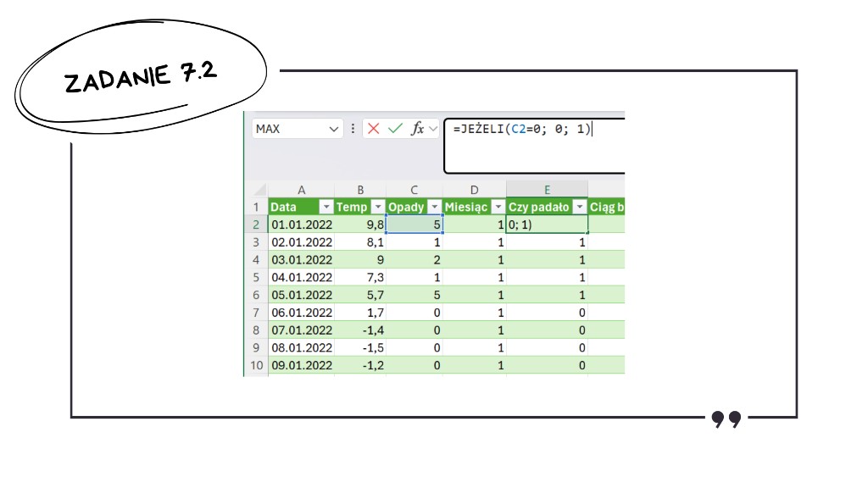
Task: Select row 9 header
Action: (x=256, y=348)
